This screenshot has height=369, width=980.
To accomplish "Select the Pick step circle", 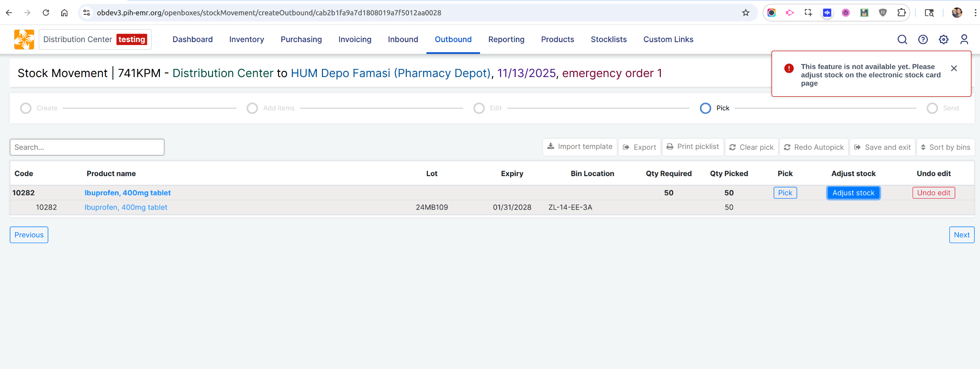I will [705, 108].
